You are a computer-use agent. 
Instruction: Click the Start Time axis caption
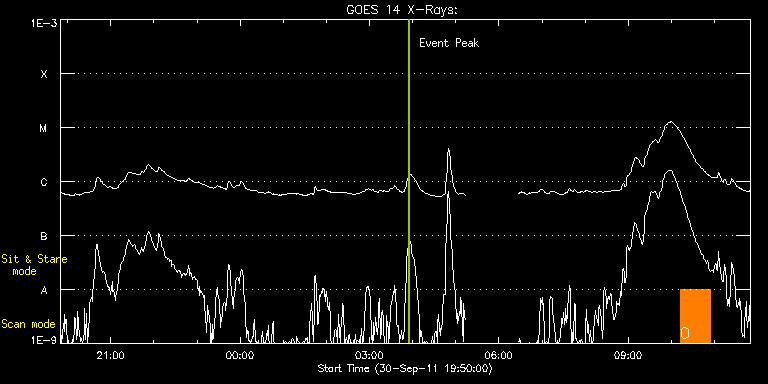(x=405, y=368)
